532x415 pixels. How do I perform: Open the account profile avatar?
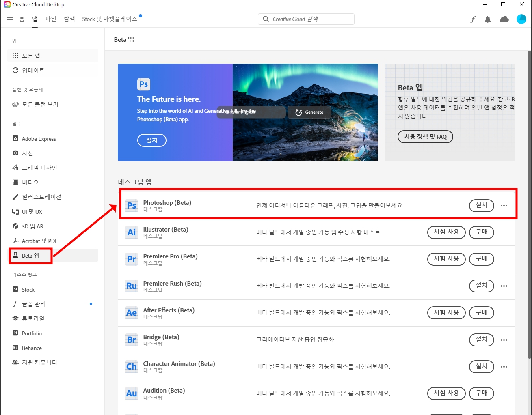tap(521, 19)
